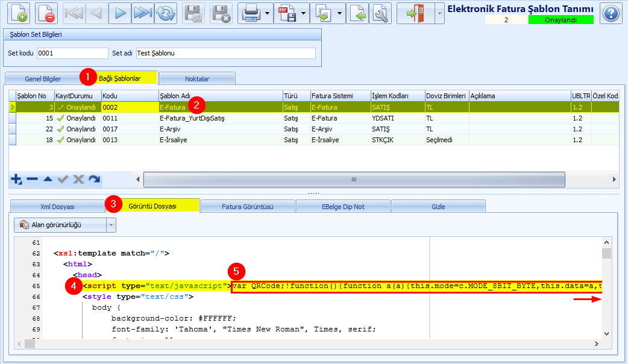Cancel grid edit with X icon
This screenshot has height=364, width=628.
78,180
